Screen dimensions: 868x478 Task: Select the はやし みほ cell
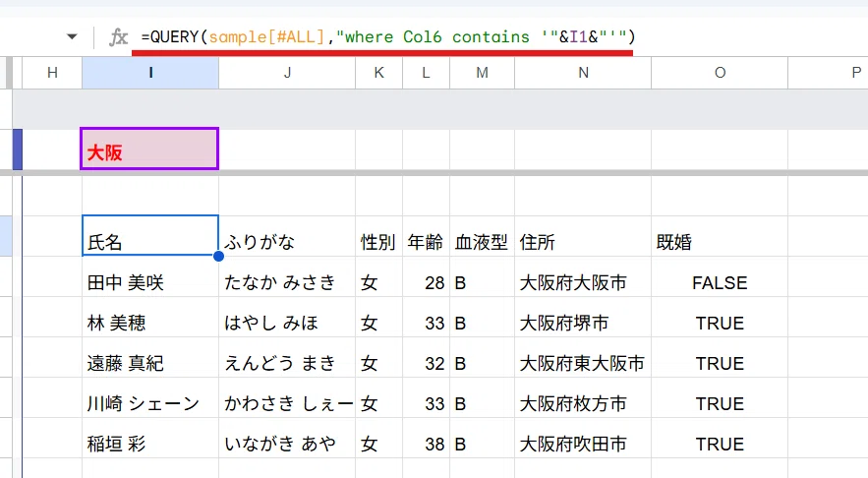click(x=287, y=317)
